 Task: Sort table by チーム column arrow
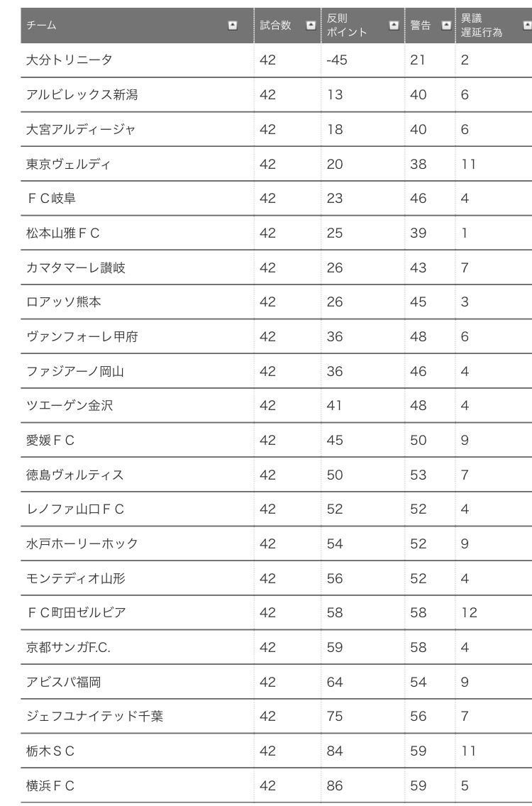coord(233,26)
